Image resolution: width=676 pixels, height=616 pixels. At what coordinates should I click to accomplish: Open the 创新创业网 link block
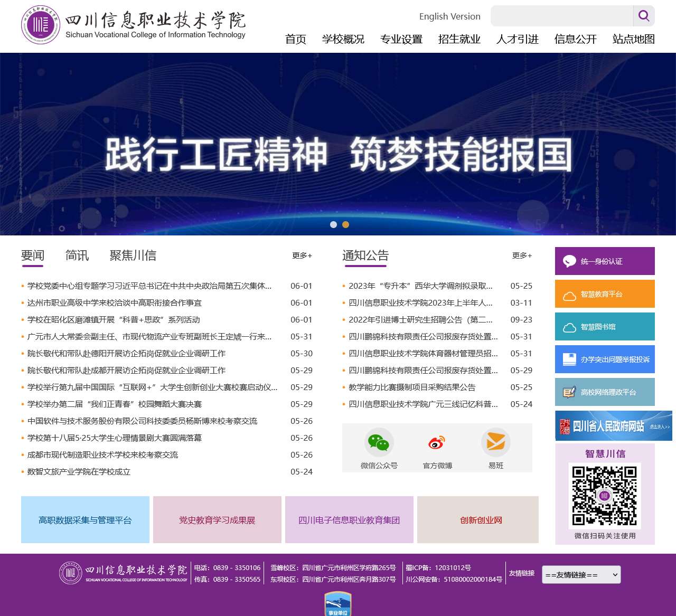(x=477, y=520)
